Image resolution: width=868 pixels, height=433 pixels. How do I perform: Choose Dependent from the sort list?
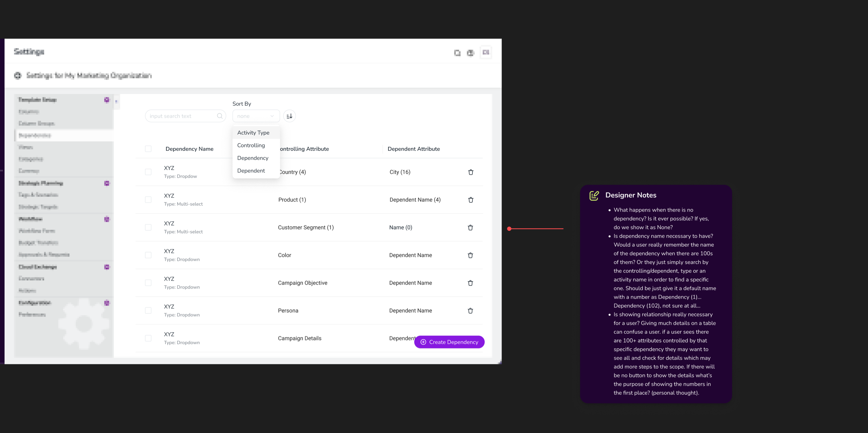[251, 171]
